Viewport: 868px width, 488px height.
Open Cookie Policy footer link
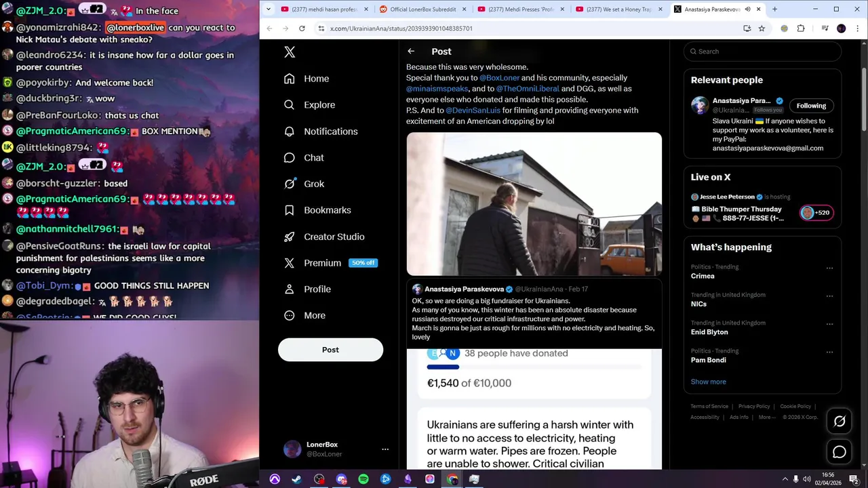[795, 407]
